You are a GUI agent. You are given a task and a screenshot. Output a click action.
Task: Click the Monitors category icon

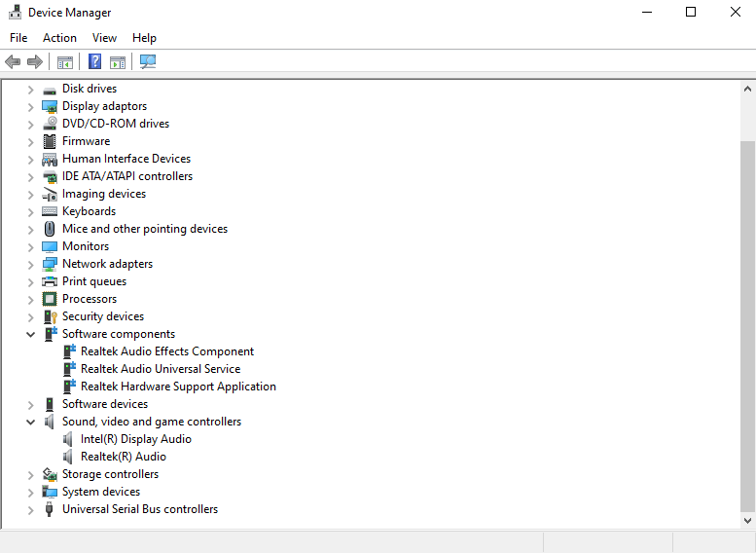[50, 246]
